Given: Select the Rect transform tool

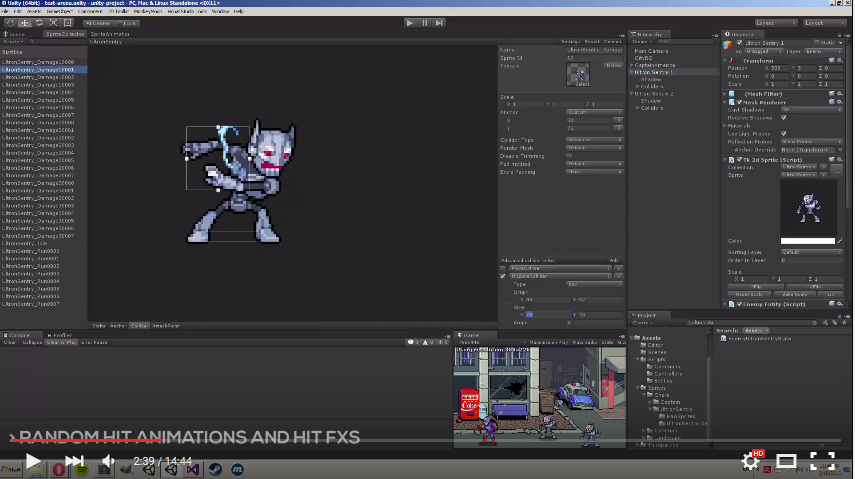Looking at the screenshot, I should tap(67, 22).
